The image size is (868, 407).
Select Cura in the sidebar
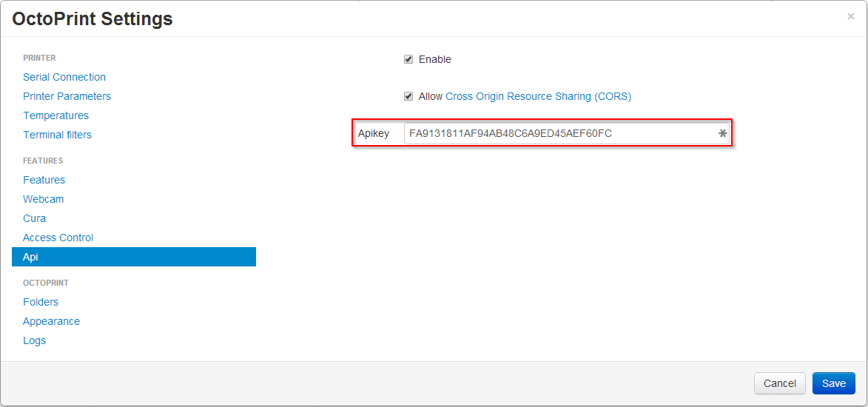click(x=34, y=218)
